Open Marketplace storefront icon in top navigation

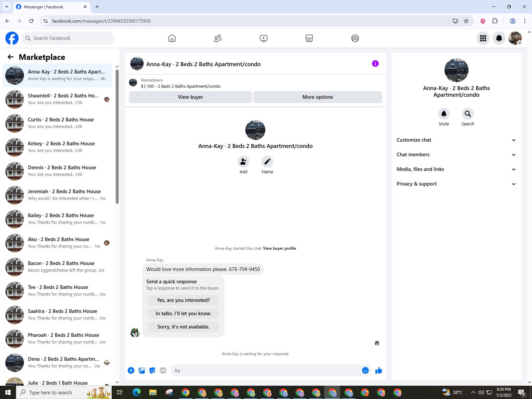309,38
